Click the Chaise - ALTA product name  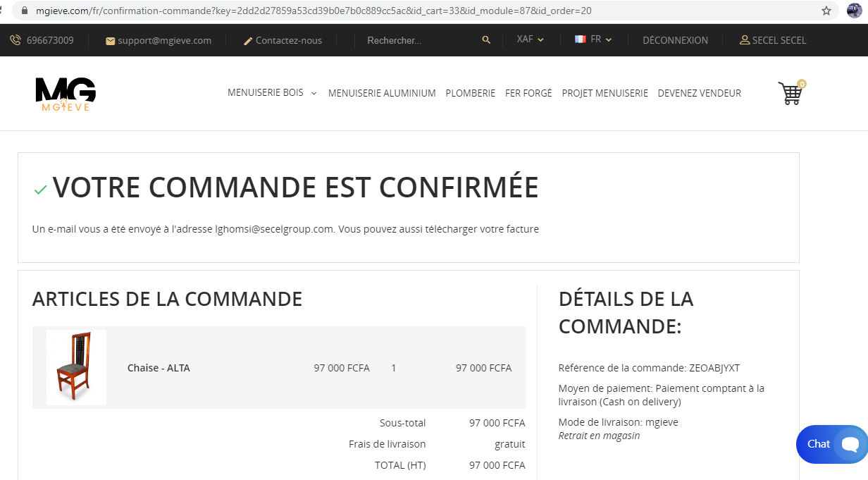159,368
